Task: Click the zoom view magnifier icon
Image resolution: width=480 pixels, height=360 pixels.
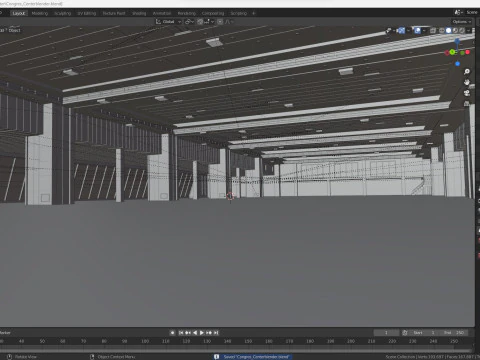Action: [x=467, y=72]
